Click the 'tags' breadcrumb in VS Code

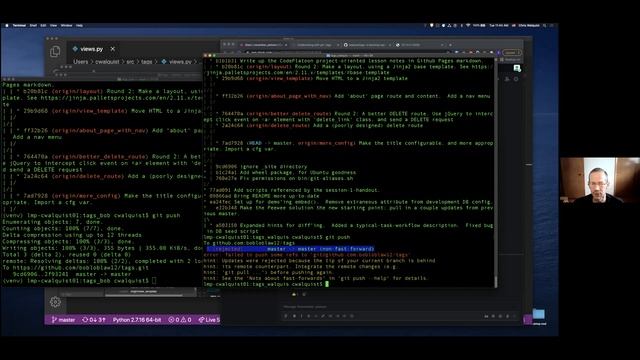click(x=147, y=62)
